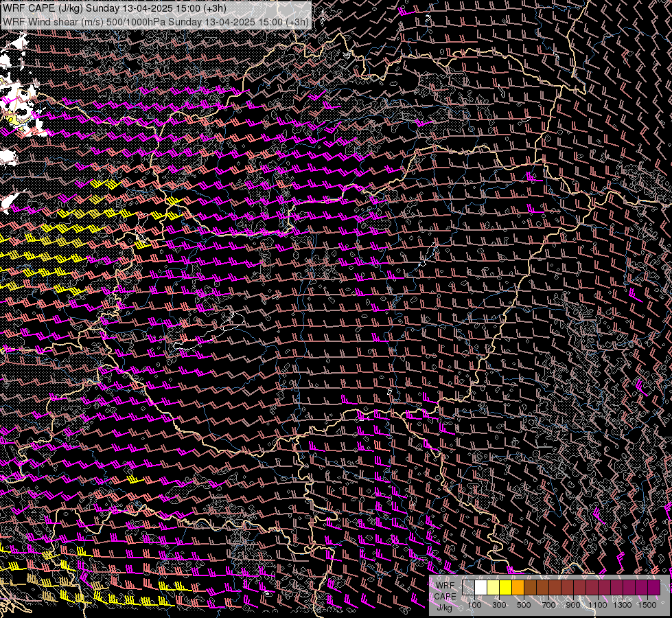The image size is (672, 618).
Task: Click the transparent leftmost legend swatch
Action: click(468, 588)
